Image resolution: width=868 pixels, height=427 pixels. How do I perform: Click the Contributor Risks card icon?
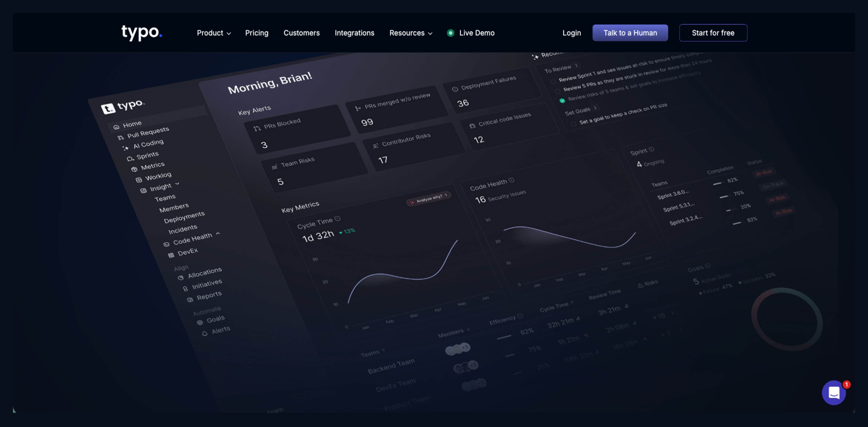tap(375, 146)
